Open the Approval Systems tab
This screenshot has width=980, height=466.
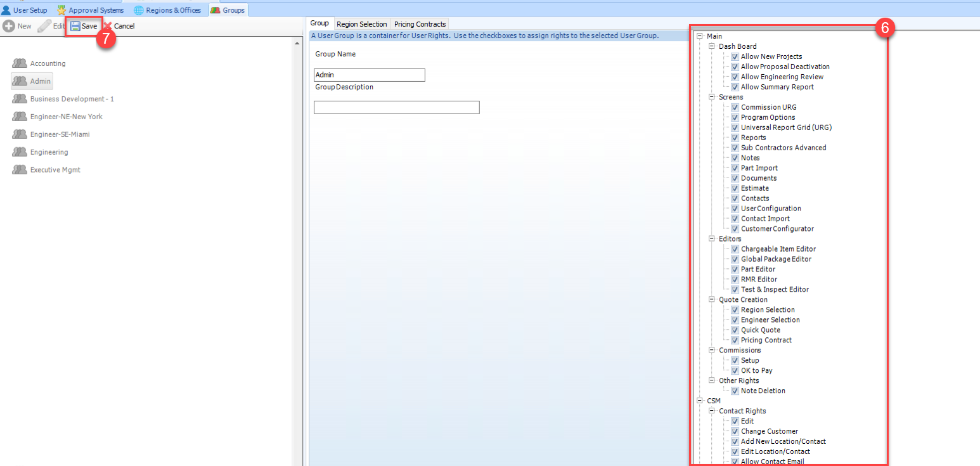91,10
